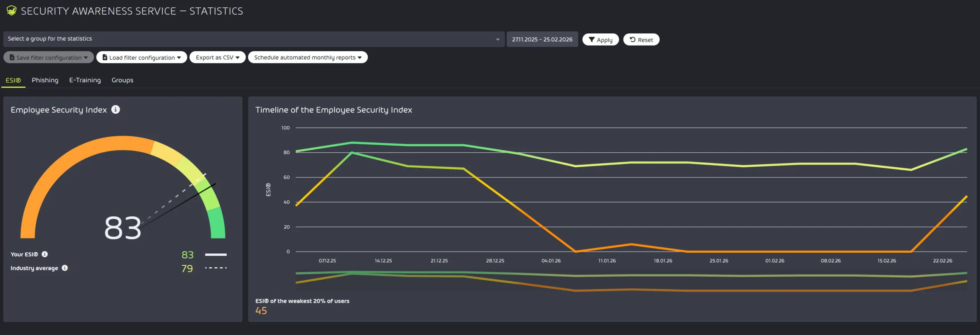Expand Load filter configuration caret
This screenshot has width=980, height=335.
pyautogui.click(x=179, y=58)
